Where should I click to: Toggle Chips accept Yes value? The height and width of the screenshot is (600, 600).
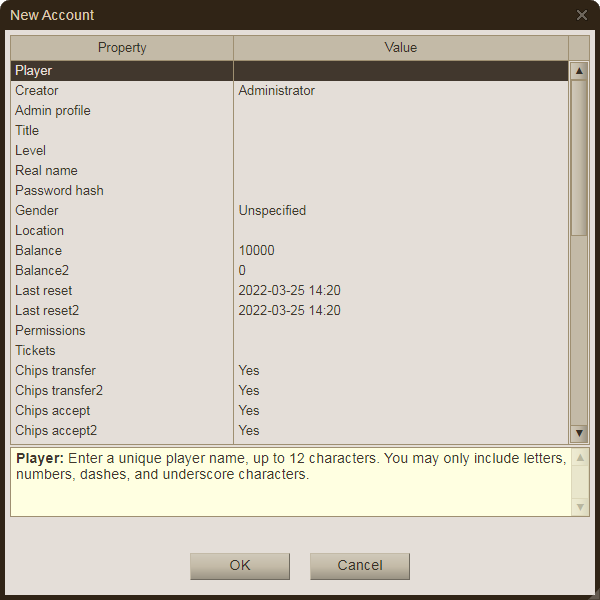click(400, 411)
